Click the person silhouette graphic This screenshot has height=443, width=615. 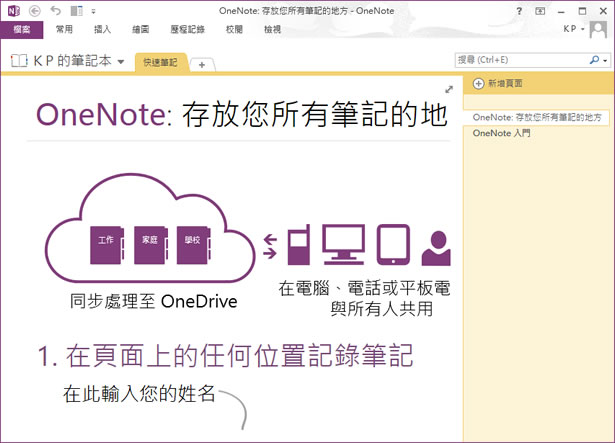pyautogui.click(x=436, y=248)
